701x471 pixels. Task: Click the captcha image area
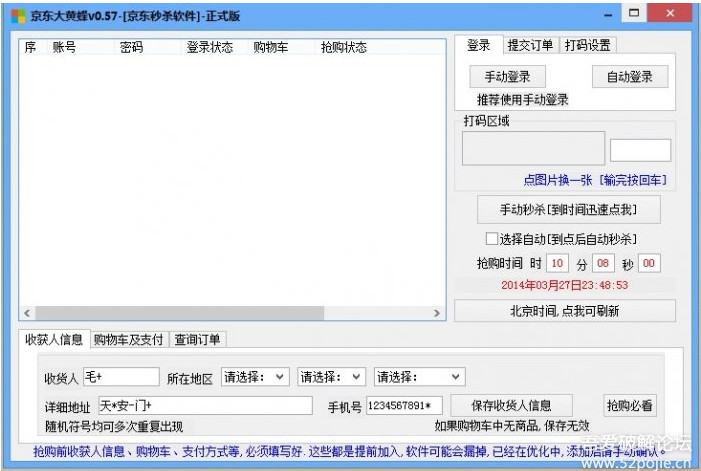[533, 148]
